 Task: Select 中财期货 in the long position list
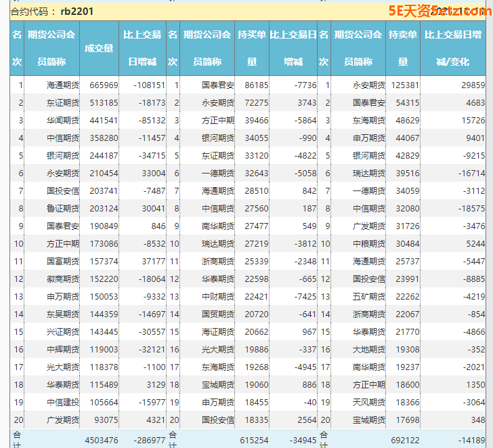218,296
